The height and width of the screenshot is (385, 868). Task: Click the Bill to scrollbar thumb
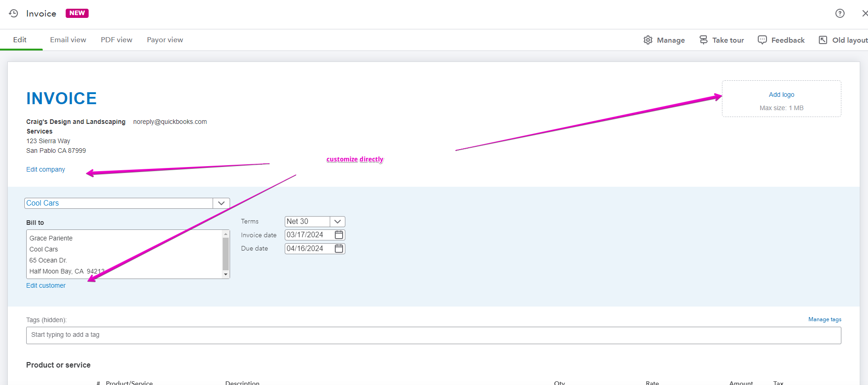point(225,254)
